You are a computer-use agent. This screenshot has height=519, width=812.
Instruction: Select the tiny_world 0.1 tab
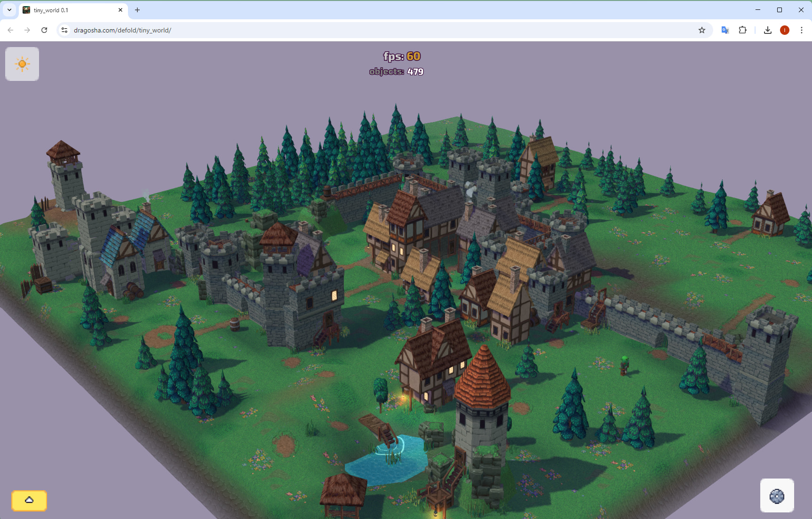click(x=71, y=10)
